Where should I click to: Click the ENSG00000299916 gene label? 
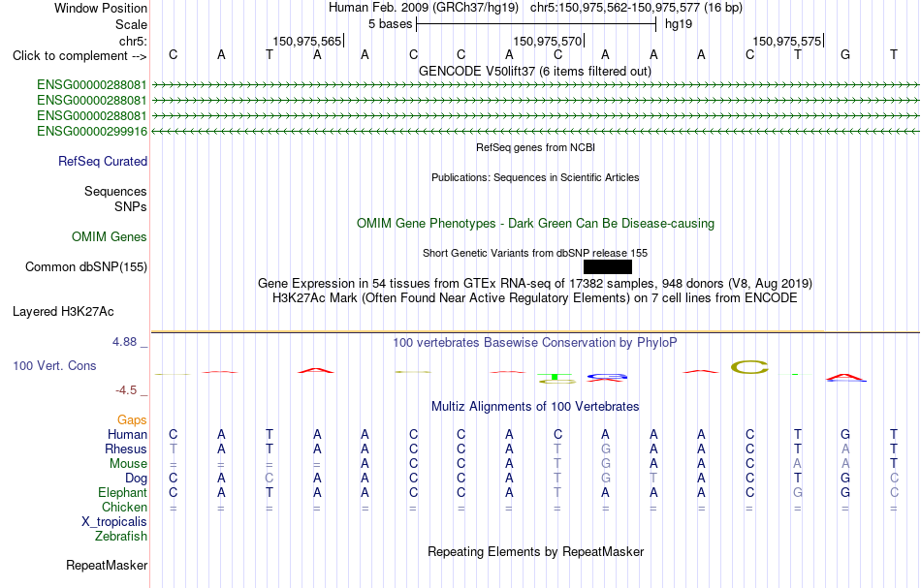92,132
